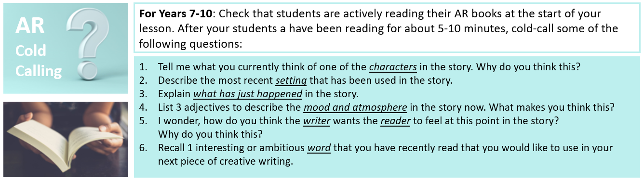Click 'next piece of creative writing' line
This screenshot has width=644, height=181.
coord(226,161)
